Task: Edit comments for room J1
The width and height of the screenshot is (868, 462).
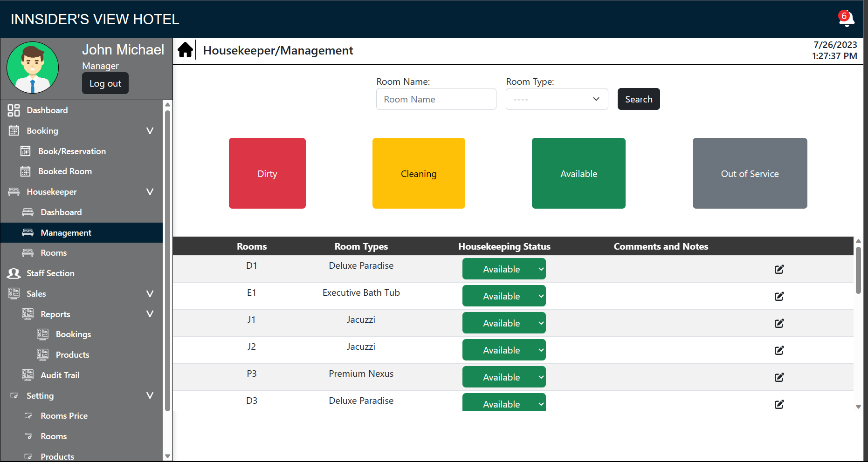Action: (779, 323)
